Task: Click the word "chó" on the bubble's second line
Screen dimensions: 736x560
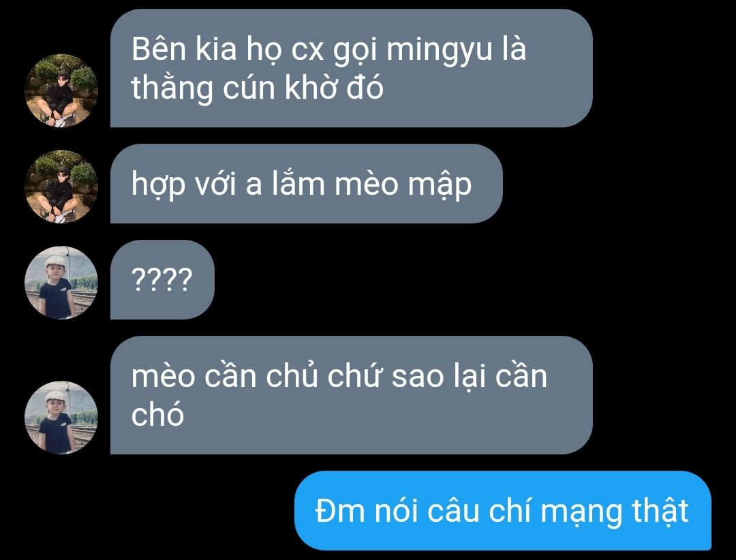Action: point(157,415)
